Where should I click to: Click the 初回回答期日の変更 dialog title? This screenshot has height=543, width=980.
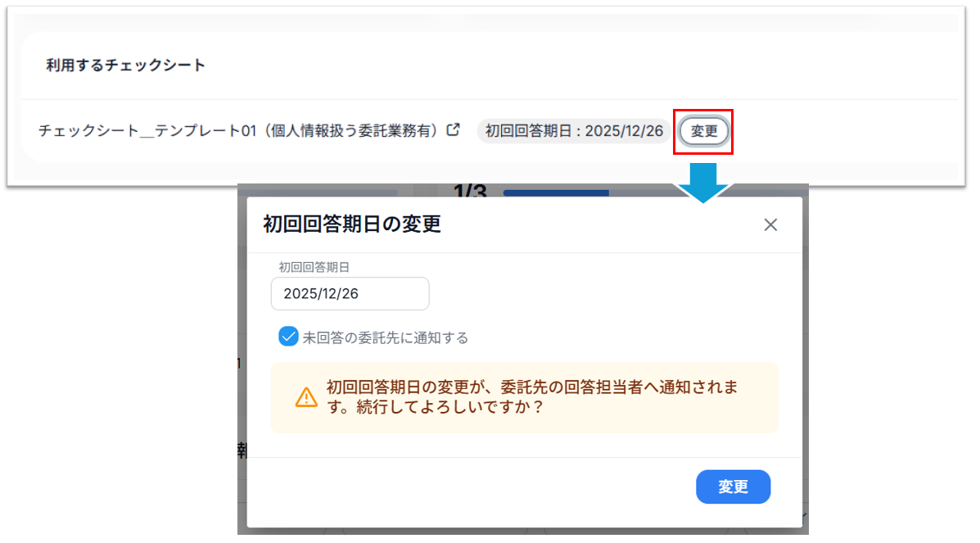tap(352, 224)
